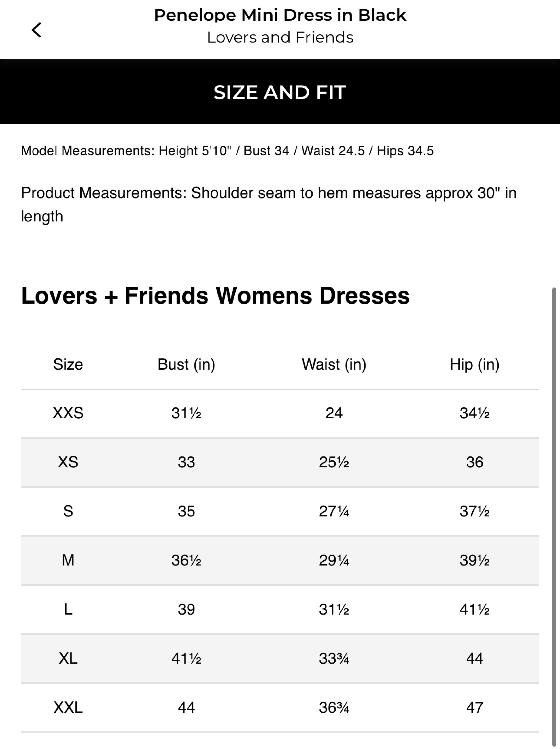This screenshot has height=749, width=560.
Task: Select the XXS size row label
Action: [68, 413]
